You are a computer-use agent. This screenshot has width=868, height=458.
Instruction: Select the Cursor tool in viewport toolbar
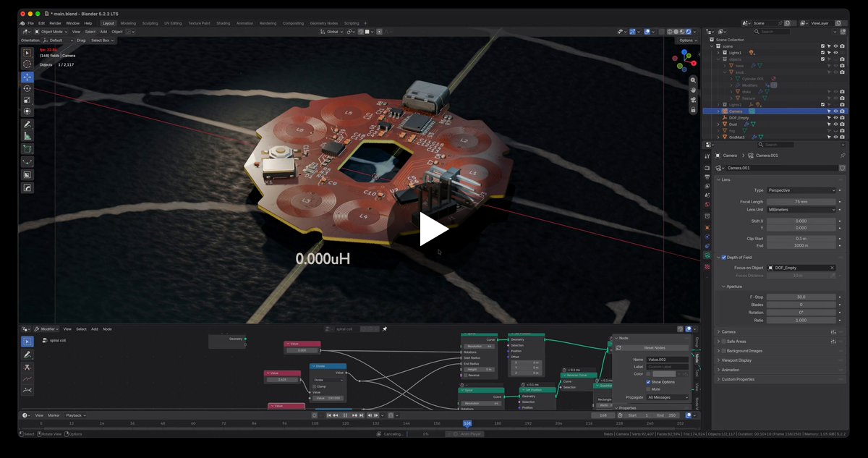pyautogui.click(x=27, y=64)
